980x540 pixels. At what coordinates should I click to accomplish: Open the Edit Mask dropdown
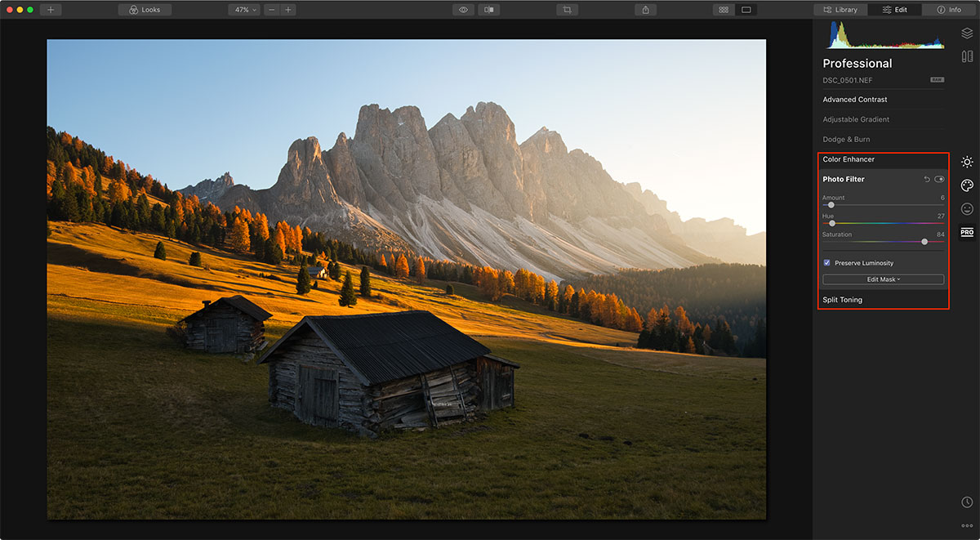point(883,279)
